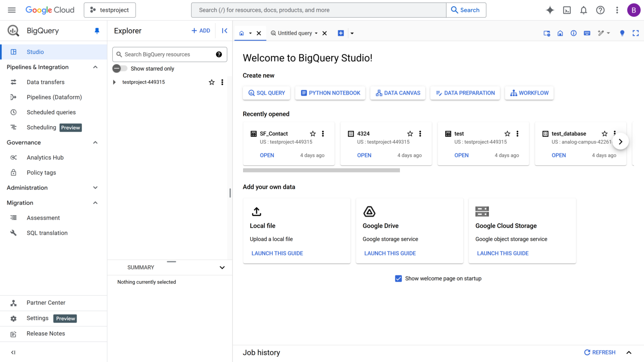644x362 pixels.
Task: Collapse the Summary panel
Action: tap(222, 267)
